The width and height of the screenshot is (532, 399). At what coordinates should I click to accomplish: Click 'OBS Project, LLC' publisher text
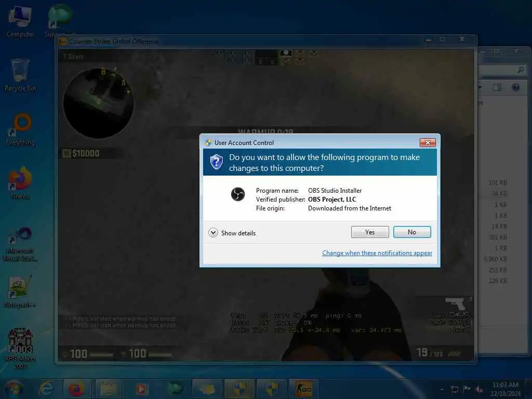click(x=332, y=199)
